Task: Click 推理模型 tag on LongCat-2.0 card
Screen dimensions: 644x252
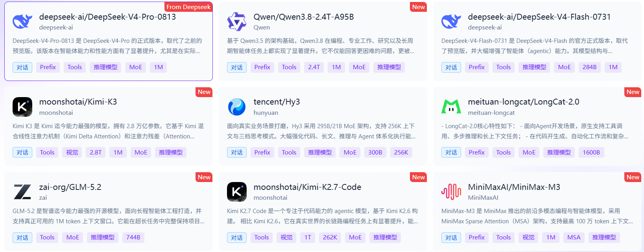Action: (x=559, y=153)
